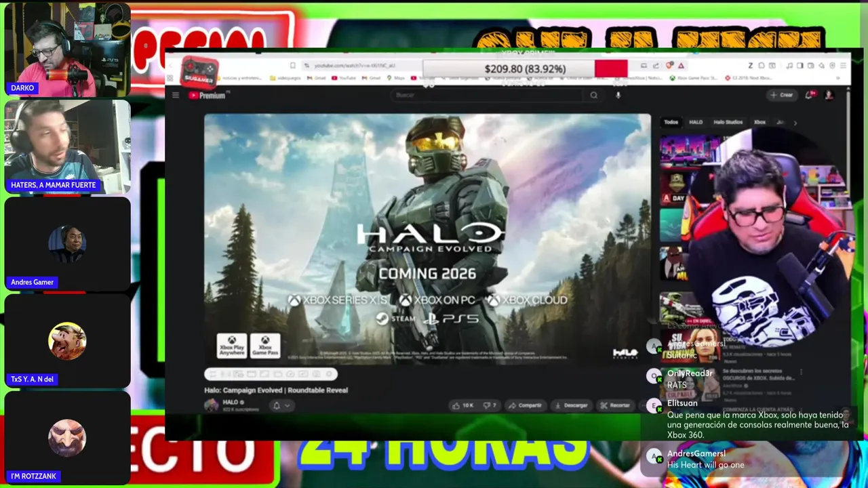Open the neon city recommended video thumbnail

[x=689, y=150]
